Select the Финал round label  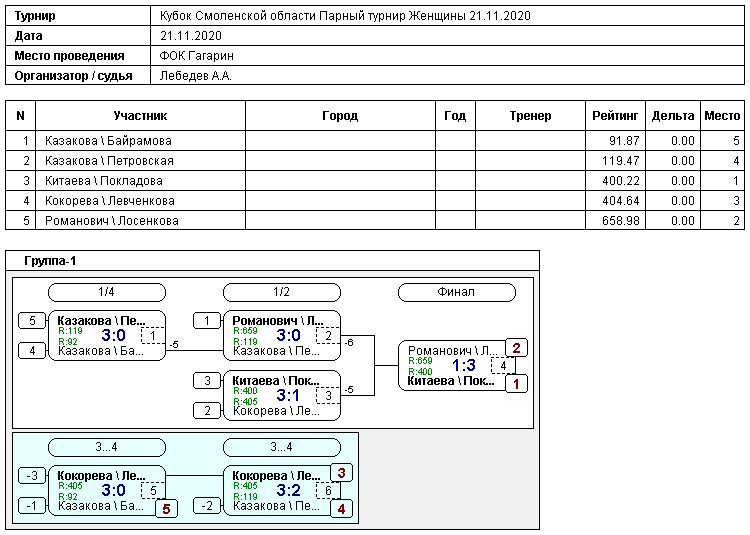(x=456, y=292)
